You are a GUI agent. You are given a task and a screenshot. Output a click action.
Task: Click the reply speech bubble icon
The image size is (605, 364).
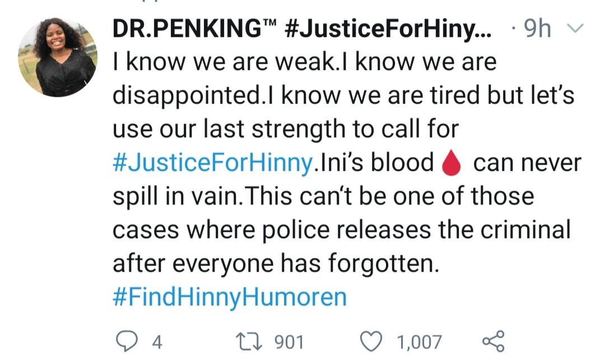pyautogui.click(x=127, y=341)
